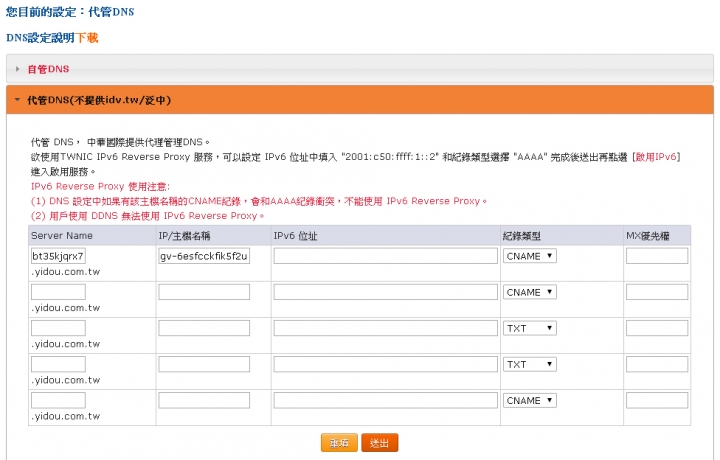Click first row IPv6 位址 field

385,256
